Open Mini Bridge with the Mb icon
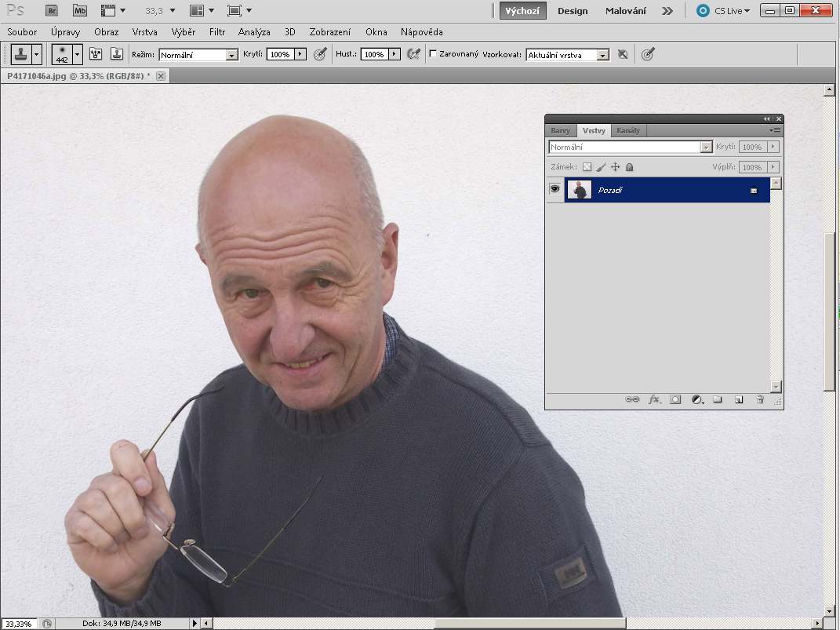This screenshot has width=840, height=630. [80, 11]
